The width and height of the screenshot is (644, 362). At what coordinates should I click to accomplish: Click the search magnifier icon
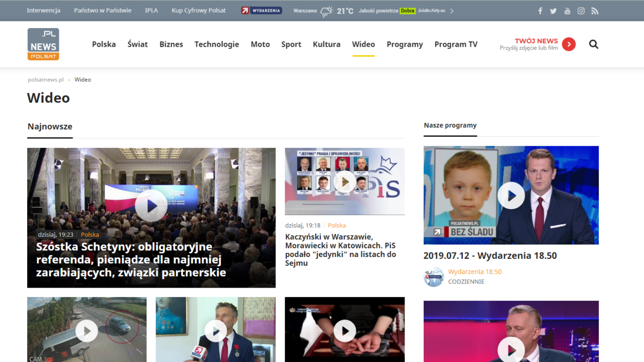click(x=594, y=44)
